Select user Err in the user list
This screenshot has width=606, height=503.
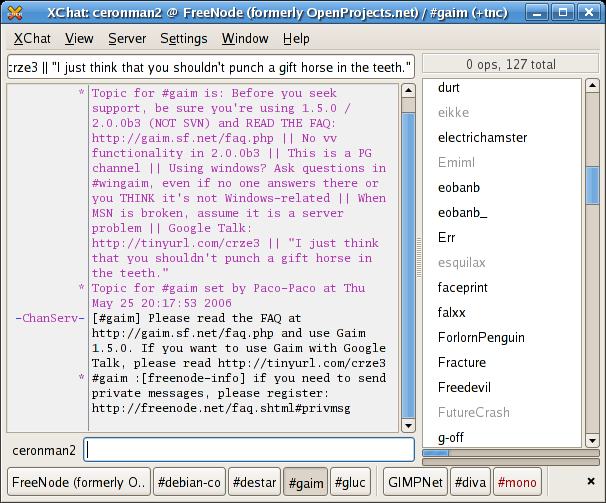[446, 237]
